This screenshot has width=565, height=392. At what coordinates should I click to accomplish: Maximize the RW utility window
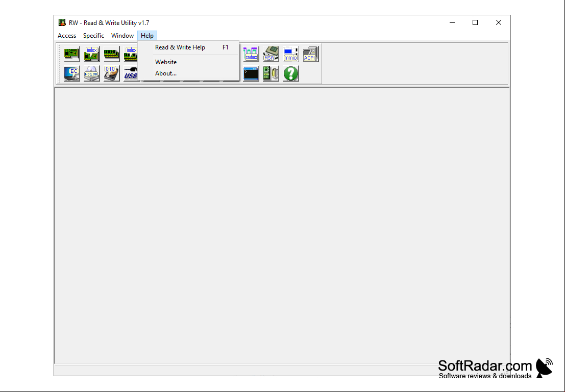coord(475,22)
